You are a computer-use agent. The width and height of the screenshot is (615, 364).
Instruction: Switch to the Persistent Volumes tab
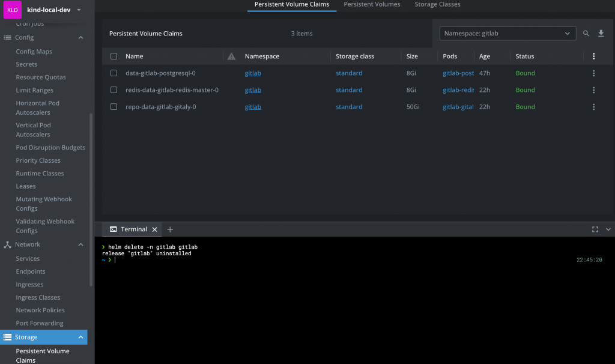click(x=372, y=5)
